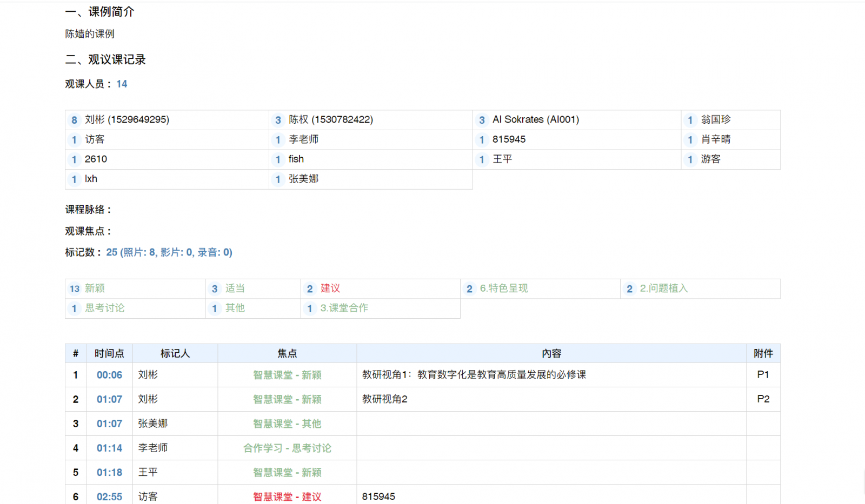This screenshot has height=504, width=865.
Task: Select the 3.课堂合作 tag
Action: click(x=344, y=308)
